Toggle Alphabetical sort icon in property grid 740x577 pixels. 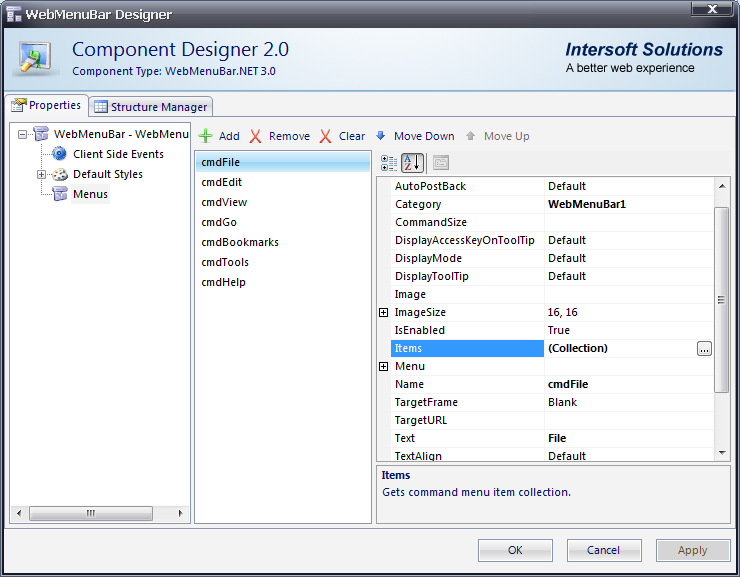click(x=412, y=163)
